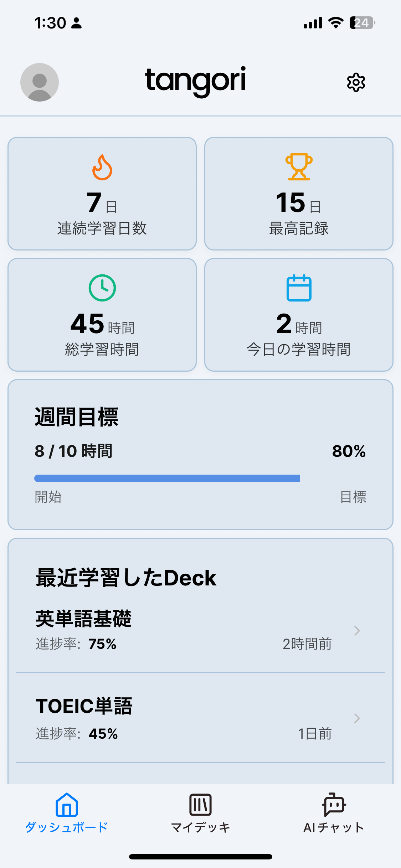The height and width of the screenshot is (868, 401).
Task: Tap the blue calendar icon
Action: [299, 288]
